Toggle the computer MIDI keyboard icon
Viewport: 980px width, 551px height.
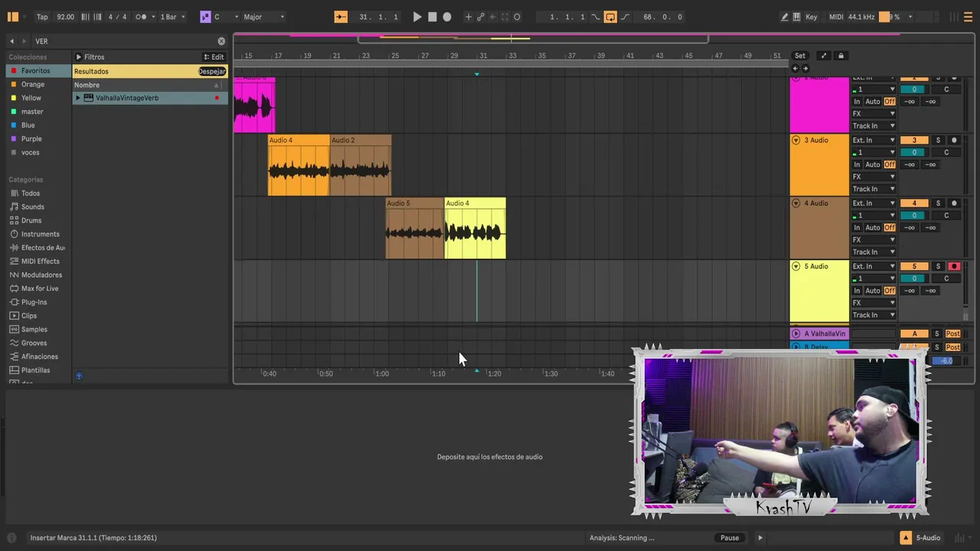tap(797, 17)
